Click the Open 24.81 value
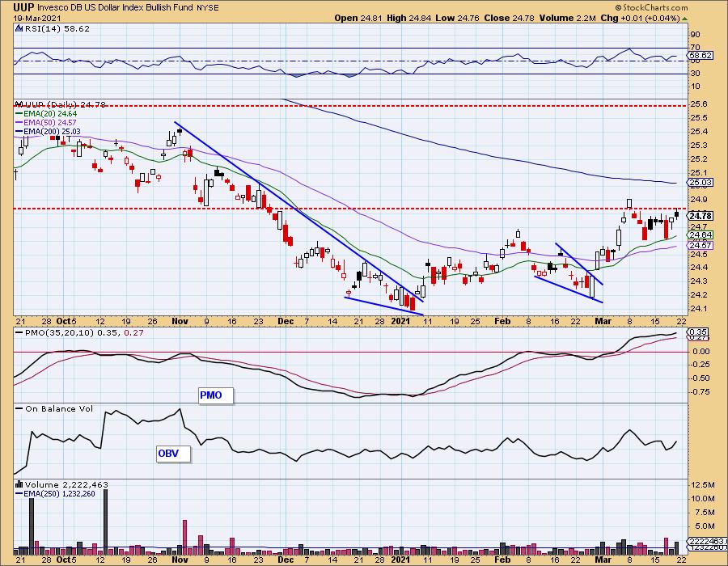Screen dimensions: 728x566 click(359, 18)
